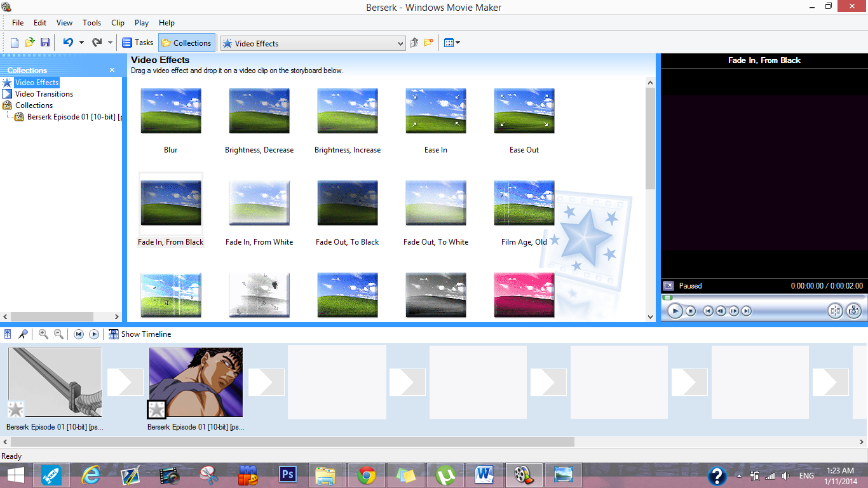
Task: Close the Collections pane
Action: tap(112, 70)
